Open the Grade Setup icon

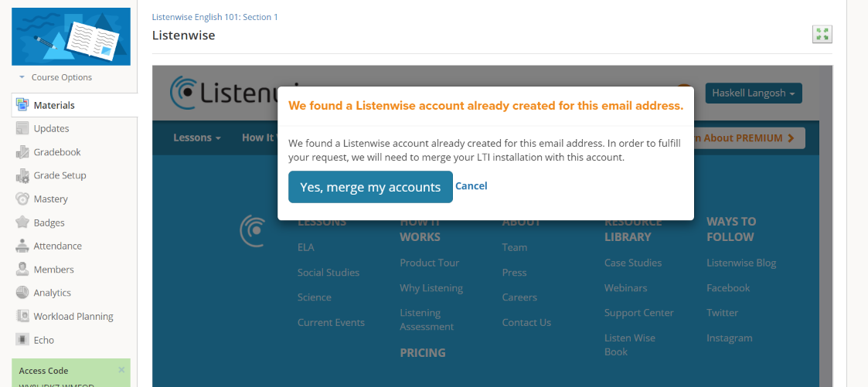pos(22,175)
